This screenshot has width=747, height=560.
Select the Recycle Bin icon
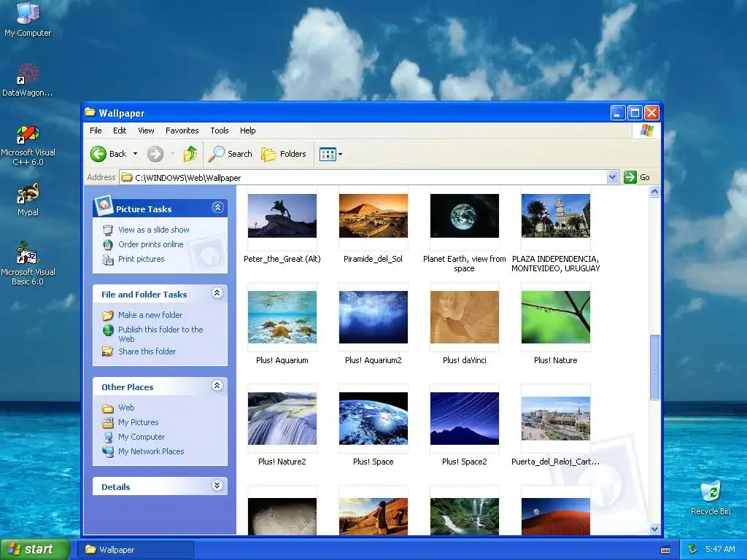[711, 498]
